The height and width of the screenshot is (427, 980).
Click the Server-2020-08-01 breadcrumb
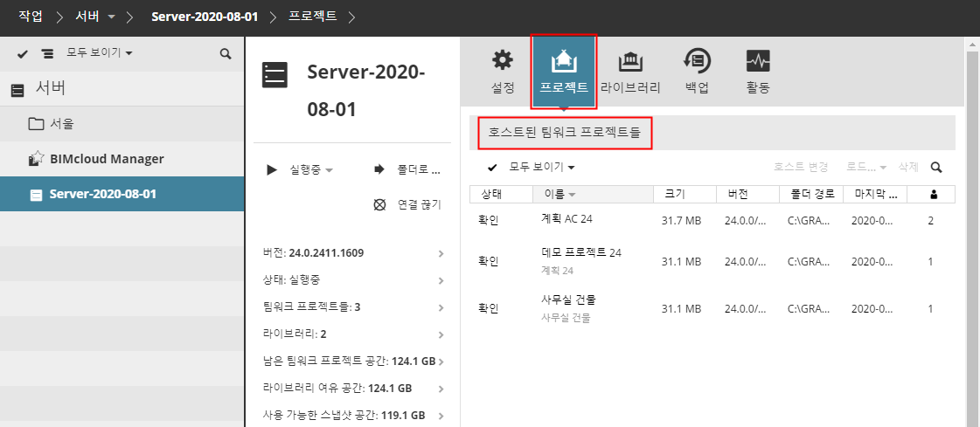pos(205,17)
